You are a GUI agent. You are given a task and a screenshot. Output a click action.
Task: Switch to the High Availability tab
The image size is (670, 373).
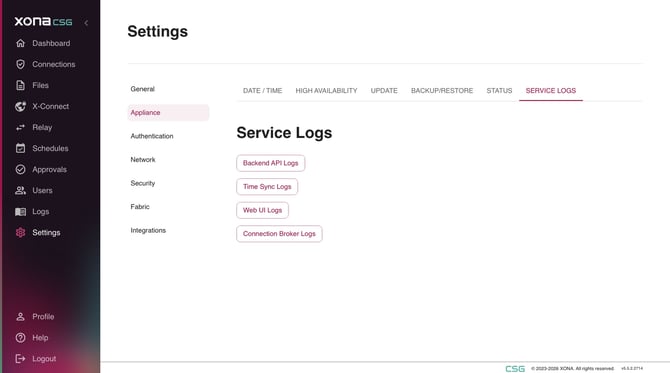coord(326,91)
